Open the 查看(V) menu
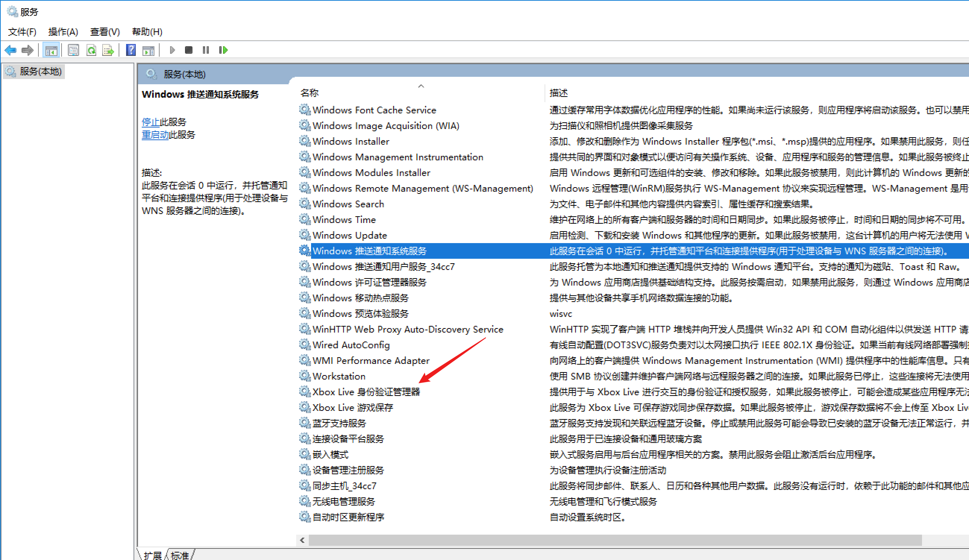The image size is (969, 560). [104, 32]
